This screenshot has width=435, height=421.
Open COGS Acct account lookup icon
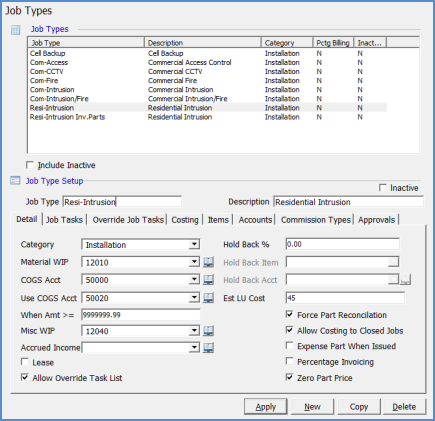point(208,280)
